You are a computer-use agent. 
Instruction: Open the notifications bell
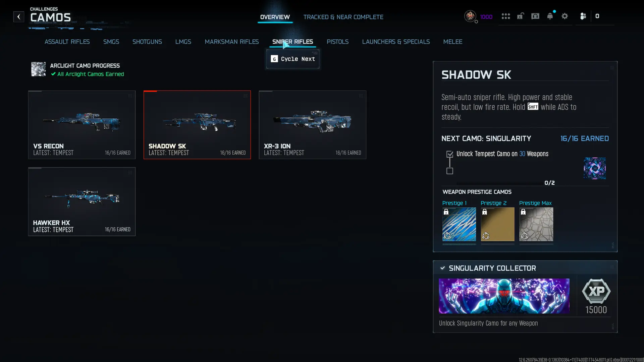(550, 16)
